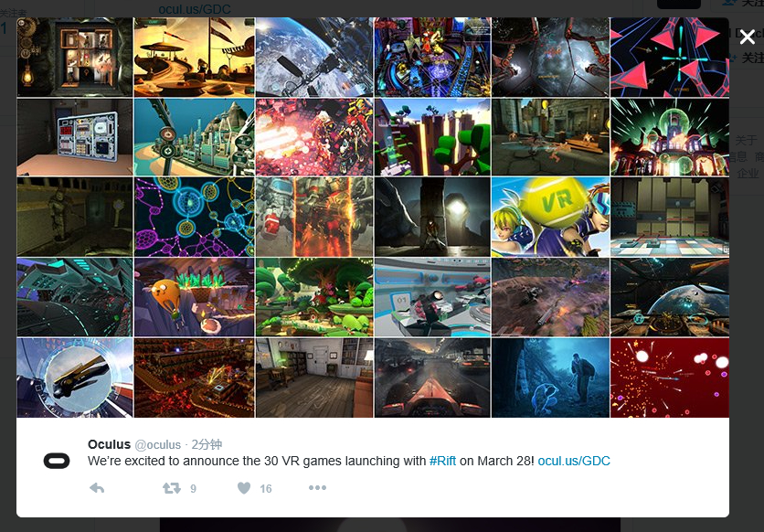This screenshot has width=764, height=532.
Task: Open the #Rift hashtag link
Action: (442, 461)
